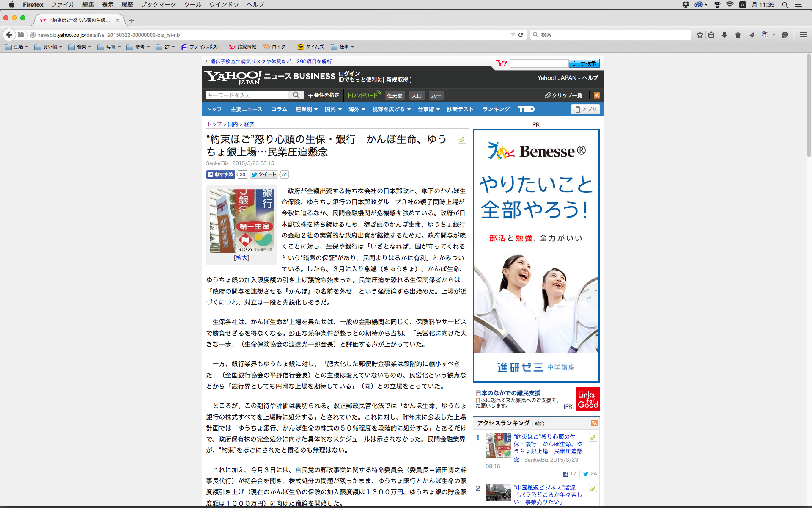The image size is (812, 508).
Task: Open a new tab with plus button
Action: pyautogui.click(x=132, y=20)
